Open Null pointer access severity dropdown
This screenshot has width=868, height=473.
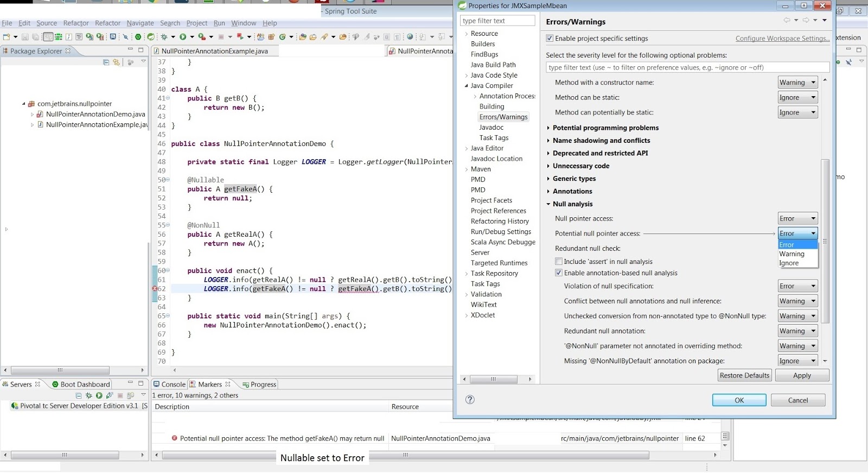tap(797, 219)
